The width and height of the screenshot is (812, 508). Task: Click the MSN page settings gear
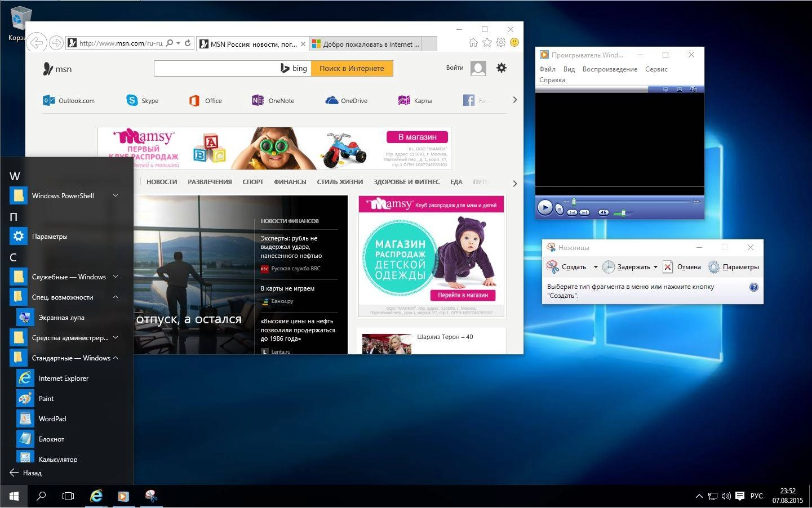pyautogui.click(x=501, y=68)
